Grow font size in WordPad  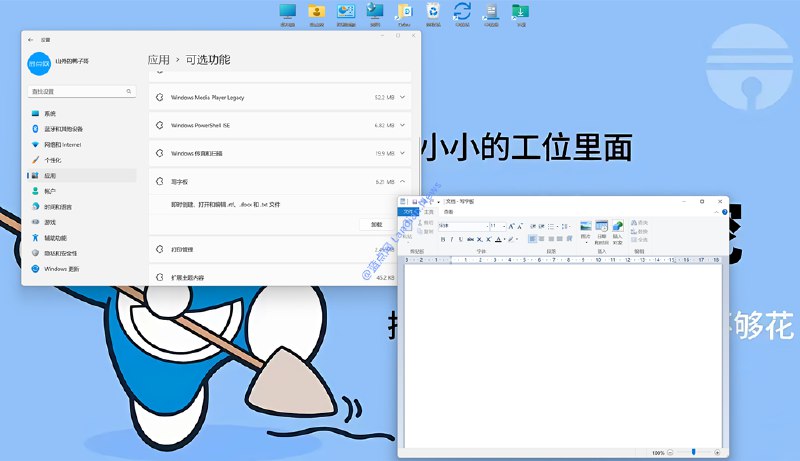(x=511, y=226)
